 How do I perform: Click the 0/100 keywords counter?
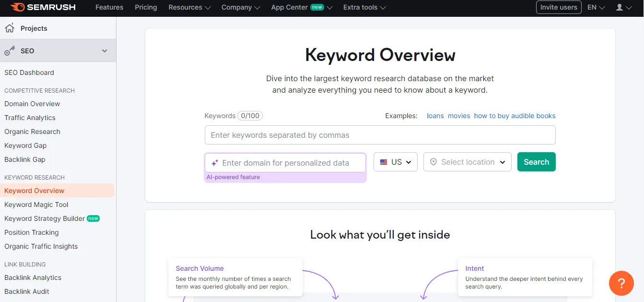click(x=250, y=116)
